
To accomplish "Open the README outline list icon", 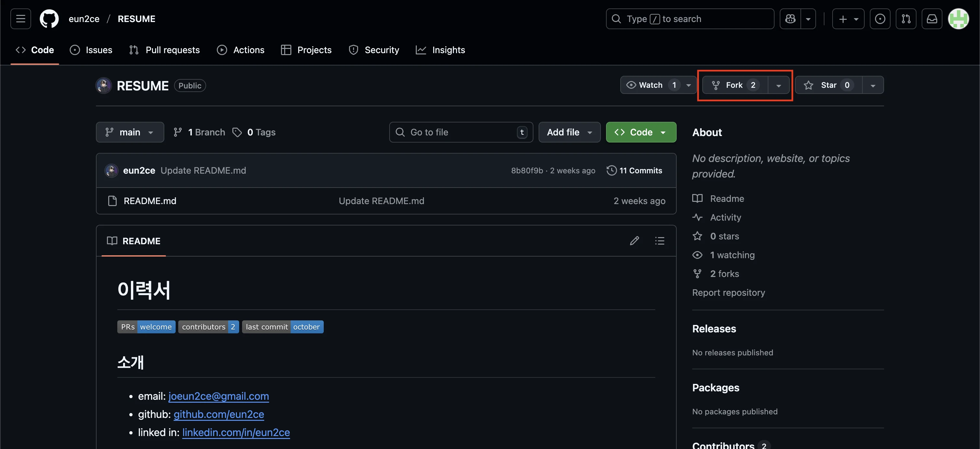I will point(659,241).
